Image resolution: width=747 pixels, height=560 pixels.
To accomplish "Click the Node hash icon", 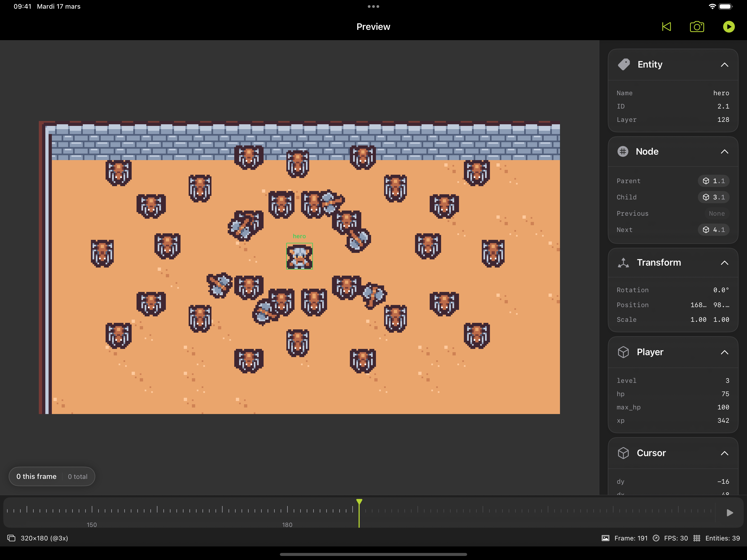I will (x=623, y=152).
